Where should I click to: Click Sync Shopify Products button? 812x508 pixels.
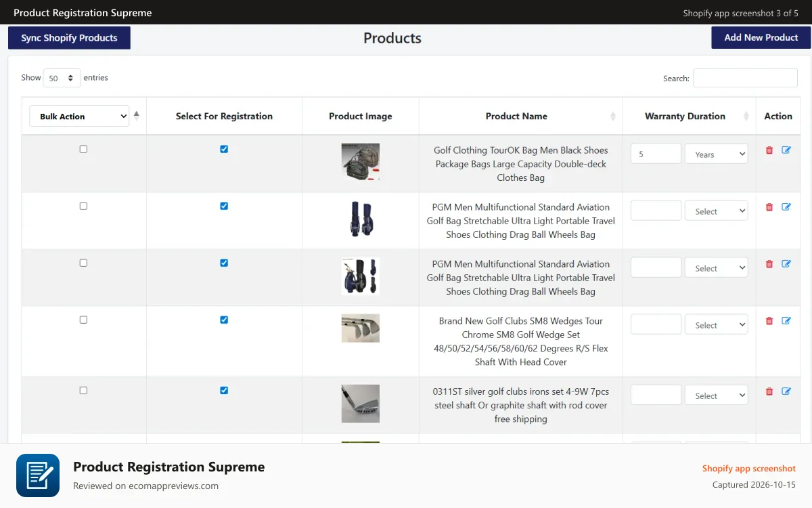(69, 38)
